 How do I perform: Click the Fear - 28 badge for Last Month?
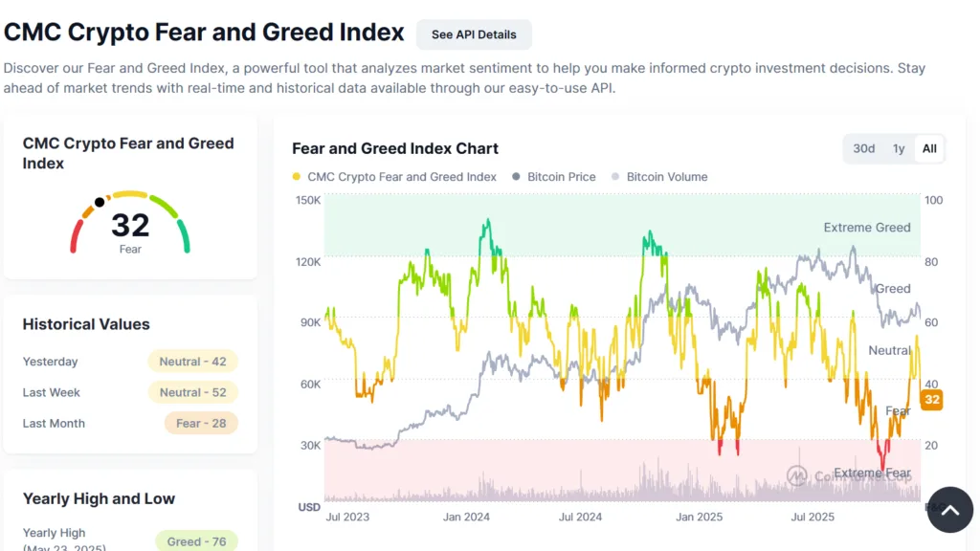pyautogui.click(x=199, y=423)
